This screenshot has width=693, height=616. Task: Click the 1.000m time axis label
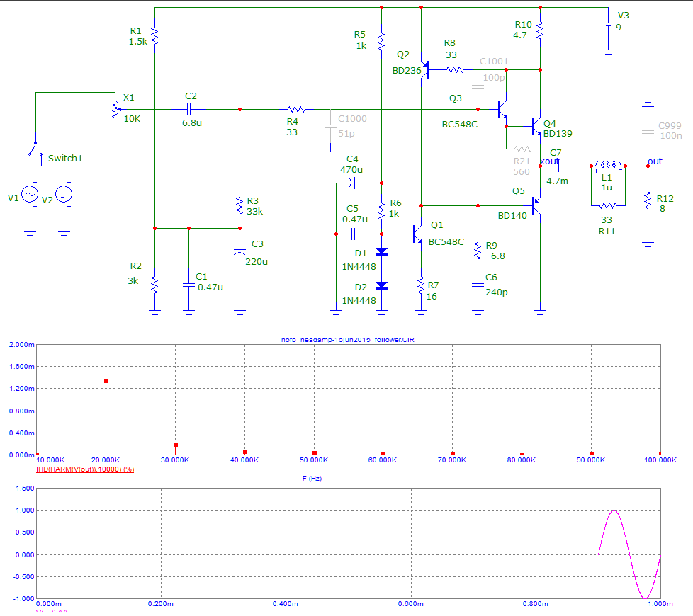(x=660, y=604)
